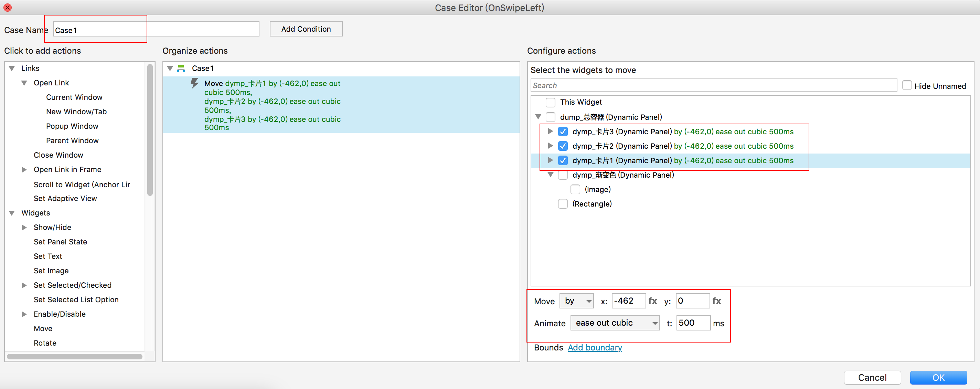Check the This Widget checkbox
Viewport: 980px width, 389px height.
pyautogui.click(x=550, y=102)
